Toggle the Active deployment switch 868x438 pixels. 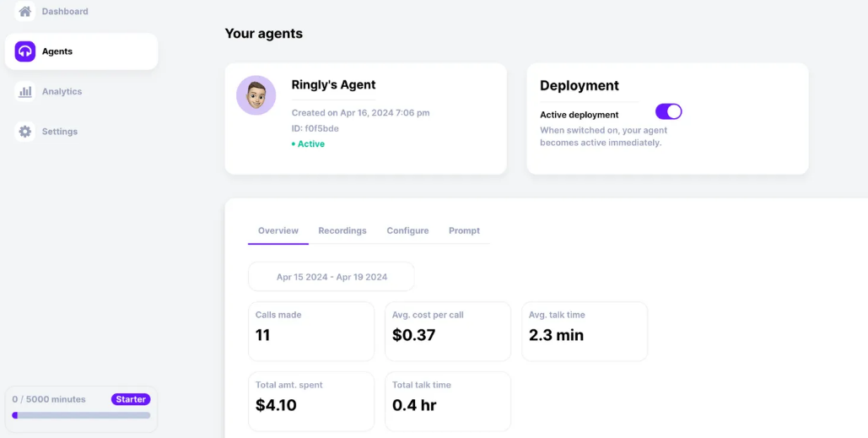(x=669, y=111)
